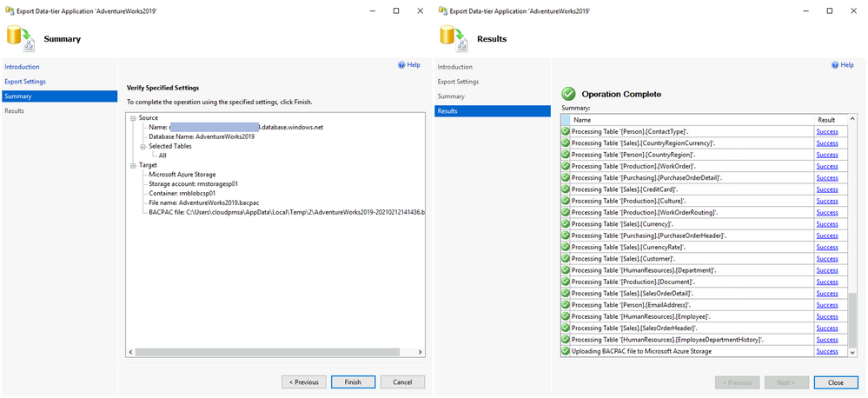Viewport: 868px width, 398px height.
Task: Click success icon for [Sales].[Currency] row
Action: point(565,224)
